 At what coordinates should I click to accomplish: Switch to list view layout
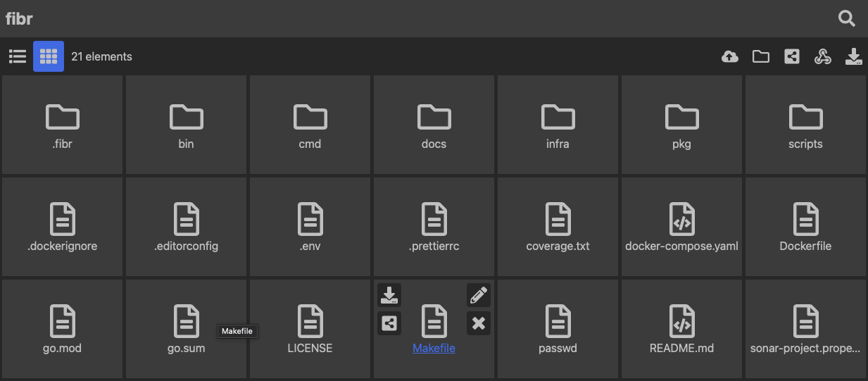[18, 56]
